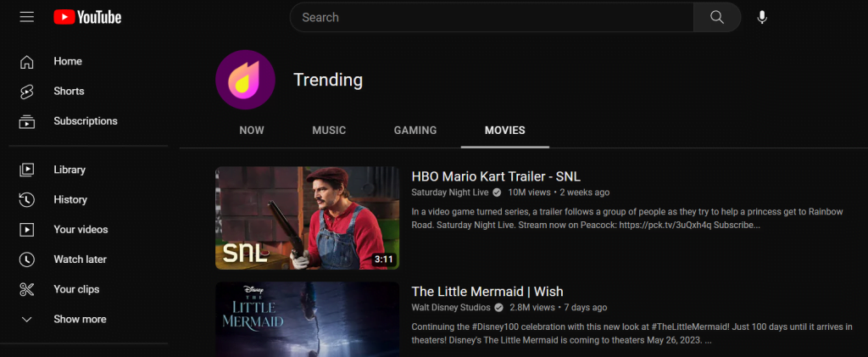Switch to the GAMING tab

click(x=415, y=131)
